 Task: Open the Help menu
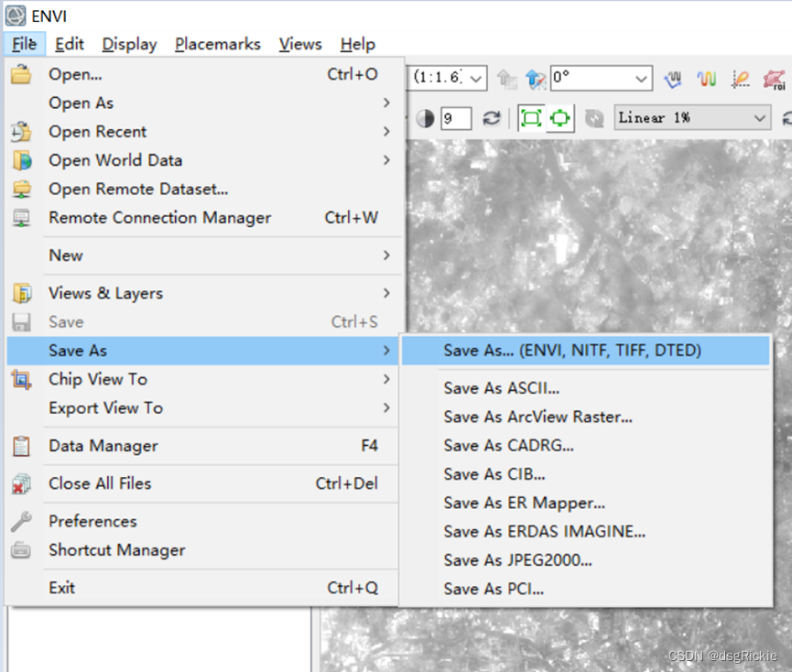(358, 44)
